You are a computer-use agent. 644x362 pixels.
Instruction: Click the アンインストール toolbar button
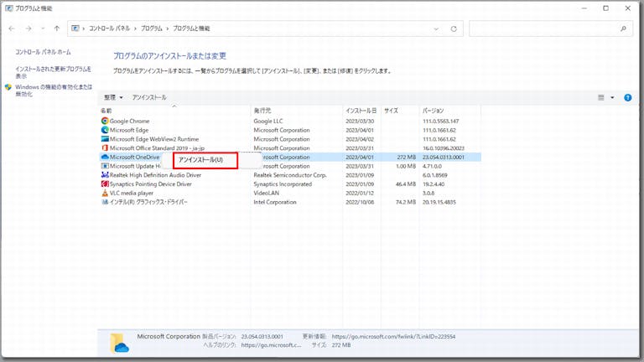(149, 98)
